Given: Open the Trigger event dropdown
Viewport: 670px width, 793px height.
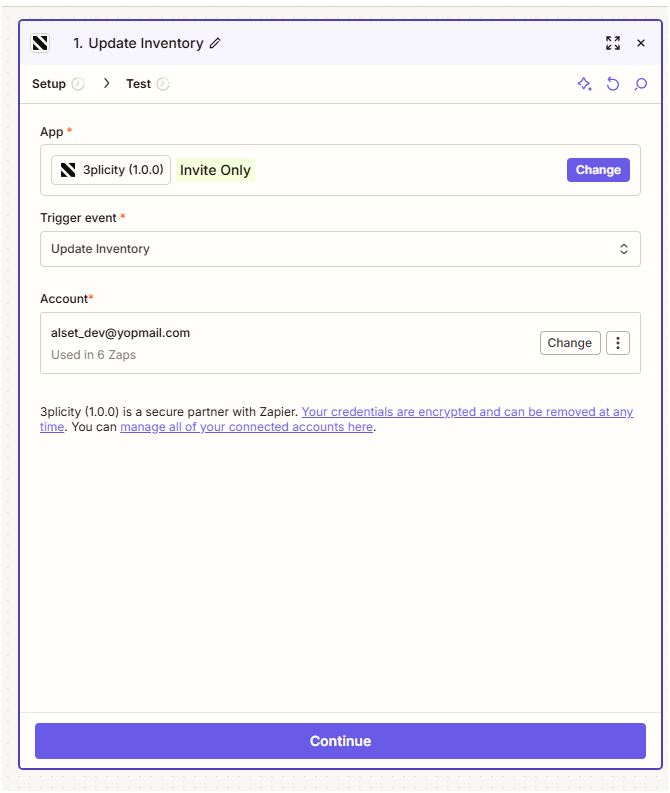Looking at the screenshot, I should coord(340,249).
